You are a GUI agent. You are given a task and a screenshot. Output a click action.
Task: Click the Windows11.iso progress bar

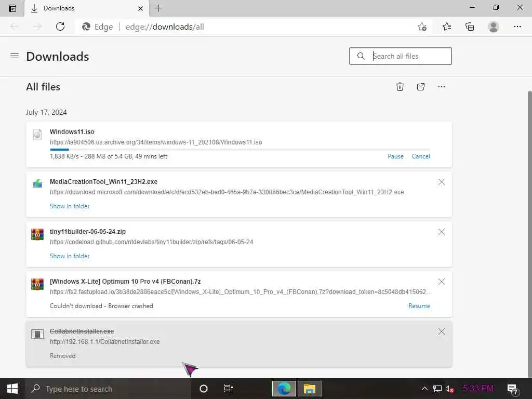240,149
